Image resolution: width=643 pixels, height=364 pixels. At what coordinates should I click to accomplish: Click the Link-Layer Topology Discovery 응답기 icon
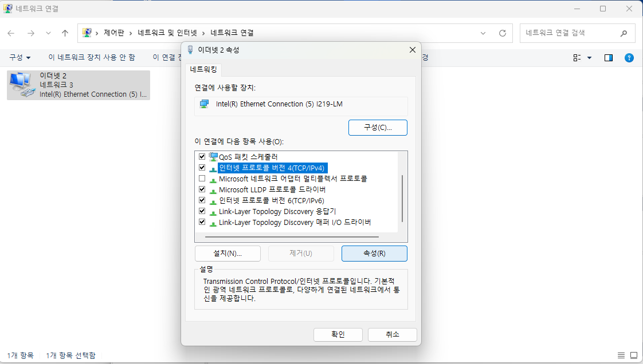pyautogui.click(x=213, y=212)
